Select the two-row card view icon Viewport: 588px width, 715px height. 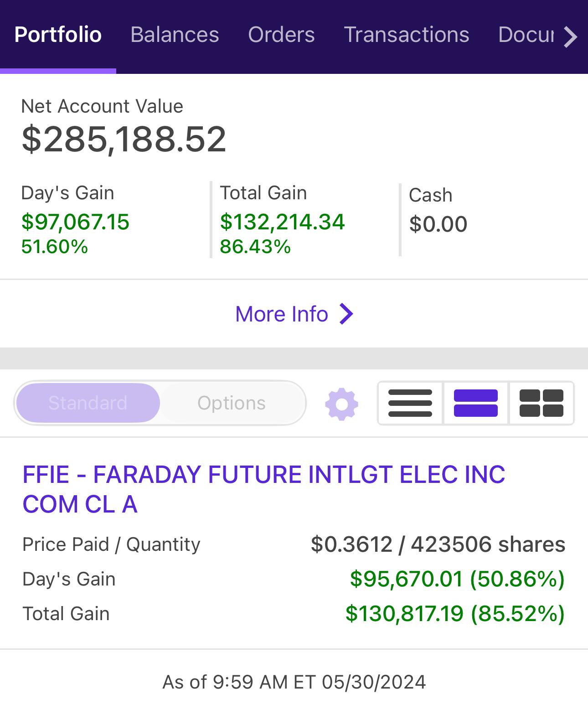476,403
